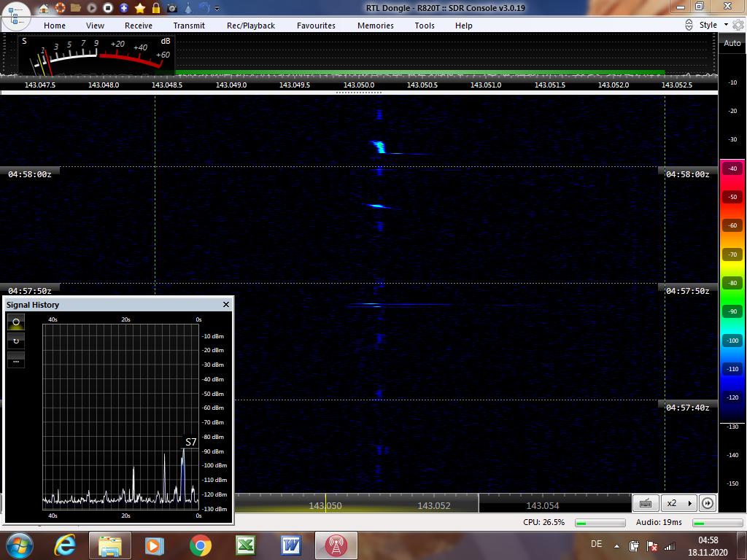Click the Home icon in quick access toolbar
This screenshot has height=560, width=747.
(43, 8)
